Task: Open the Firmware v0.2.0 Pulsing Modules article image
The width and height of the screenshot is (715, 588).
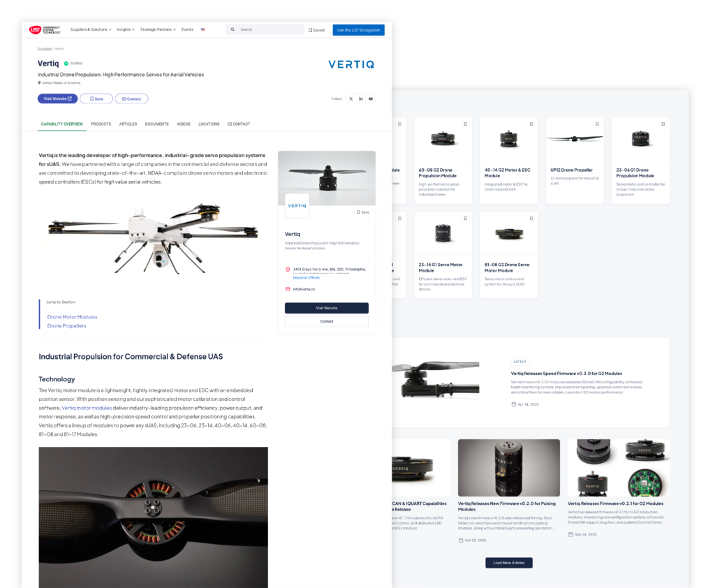Action: pos(509,468)
